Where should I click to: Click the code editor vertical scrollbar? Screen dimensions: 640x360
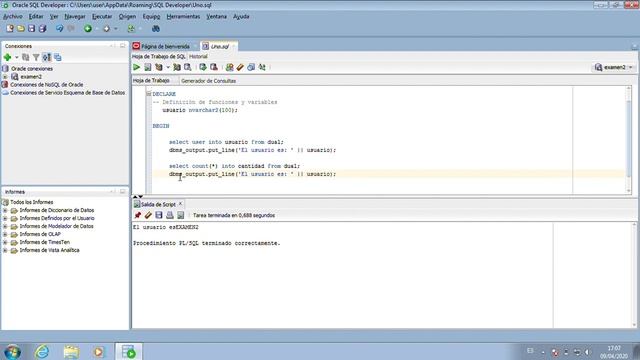point(629,139)
